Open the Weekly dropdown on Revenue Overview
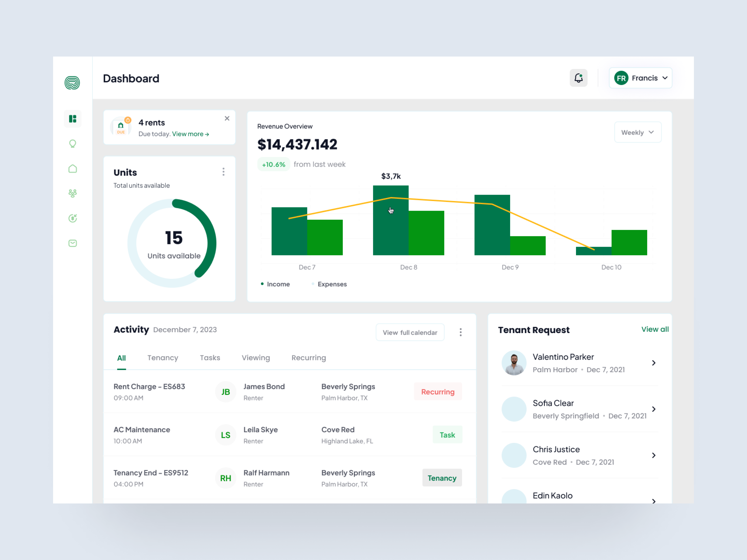This screenshot has height=560, width=747. [x=638, y=132]
